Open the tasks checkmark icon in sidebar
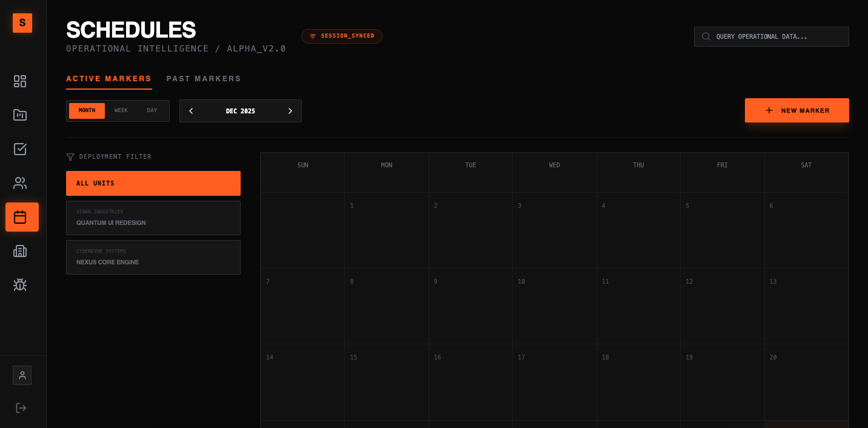The height and width of the screenshot is (428, 868). click(x=20, y=149)
